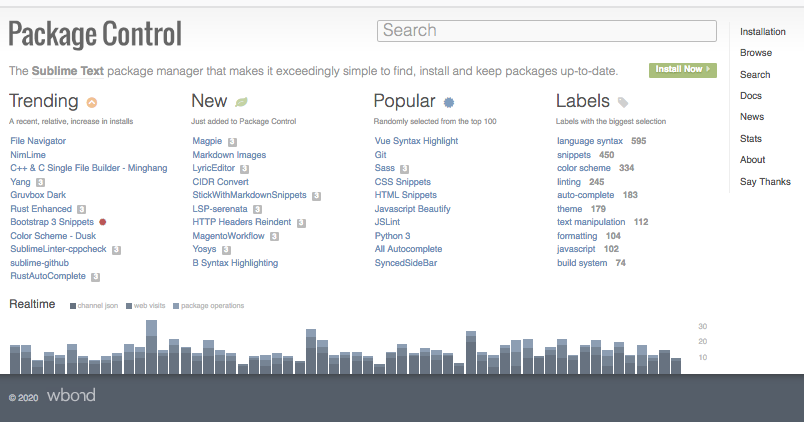This screenshot has height=422, width=804.
Task: Click the ST3 badge next to Rust Enhanced
Action: click(x=82, y=209)
